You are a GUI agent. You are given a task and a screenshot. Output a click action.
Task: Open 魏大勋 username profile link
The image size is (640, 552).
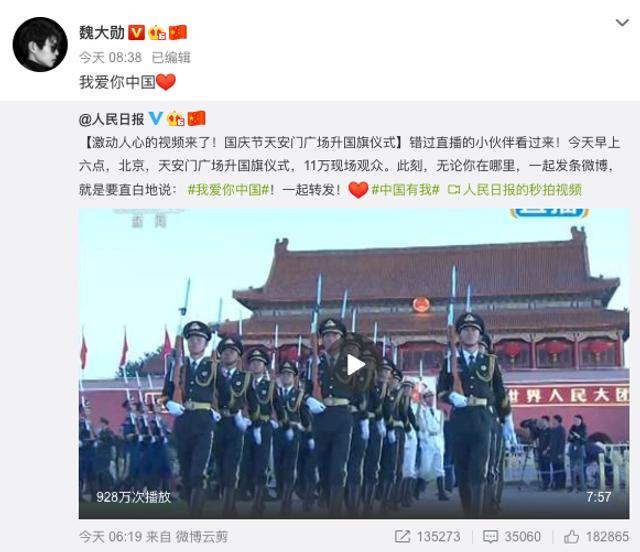coord(102,33)
